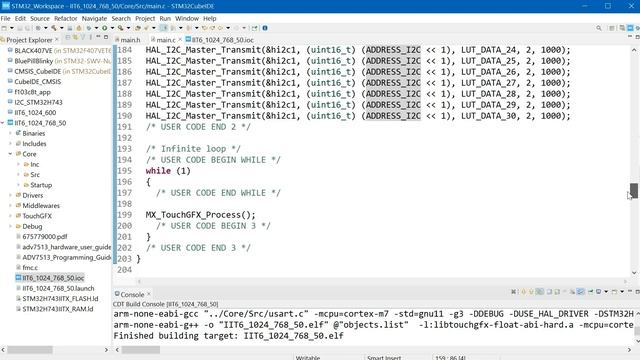
Task: Toggle highlighted Word Wrap button in Console
Action: click(x=580, y=291)
